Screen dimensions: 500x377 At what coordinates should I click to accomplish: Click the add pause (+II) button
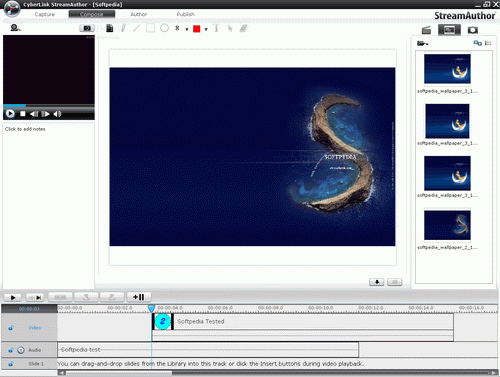[x=139, y=297]
